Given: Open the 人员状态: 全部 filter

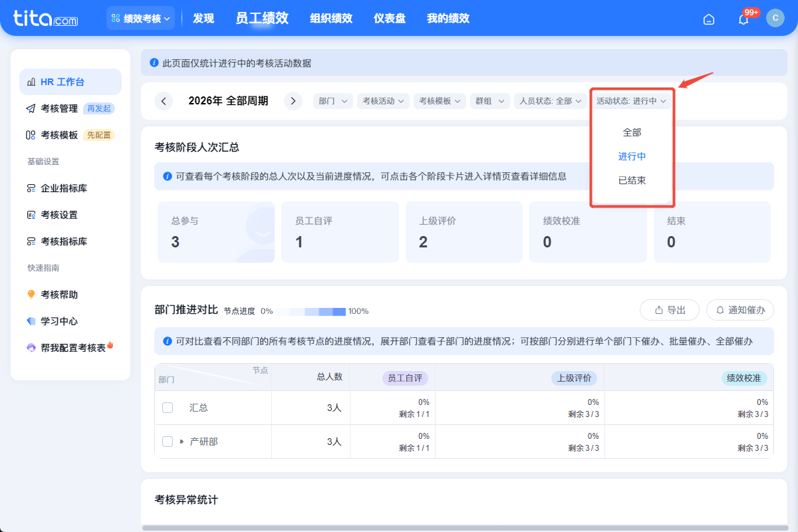Looking at the screenshot, I should (549, 101).
